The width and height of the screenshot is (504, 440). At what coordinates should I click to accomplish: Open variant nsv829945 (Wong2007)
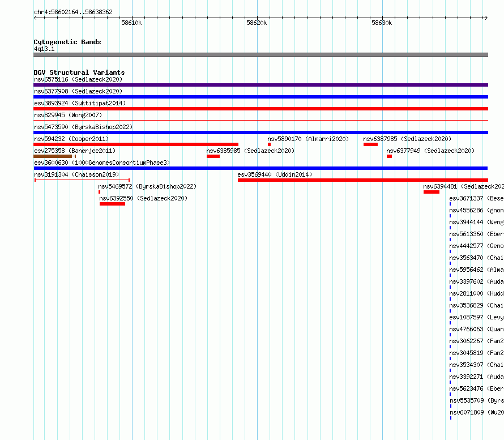[x=68, y=115]
